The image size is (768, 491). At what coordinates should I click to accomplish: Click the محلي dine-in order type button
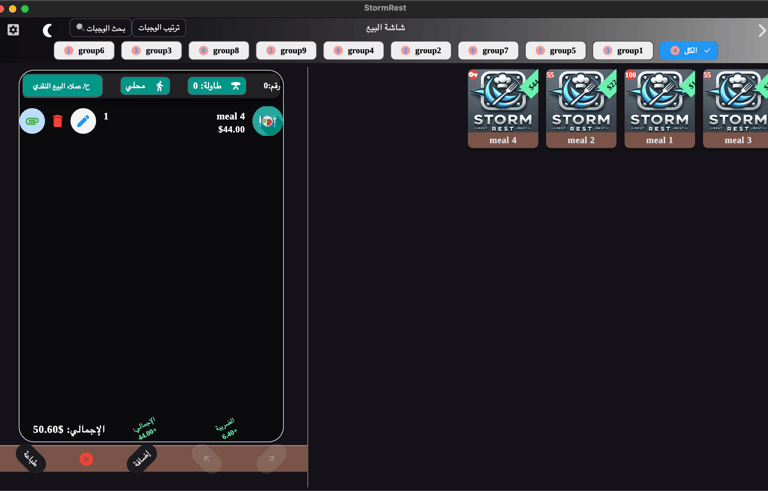click(145, 86)
